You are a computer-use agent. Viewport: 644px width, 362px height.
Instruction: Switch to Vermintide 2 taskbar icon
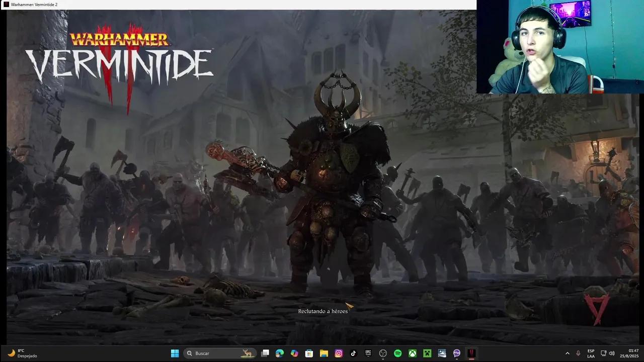coord(471,353)
